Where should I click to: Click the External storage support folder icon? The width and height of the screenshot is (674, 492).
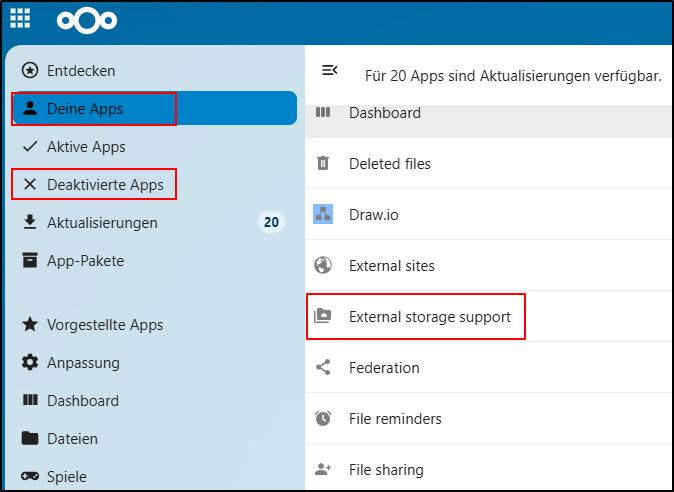point(323,317)
